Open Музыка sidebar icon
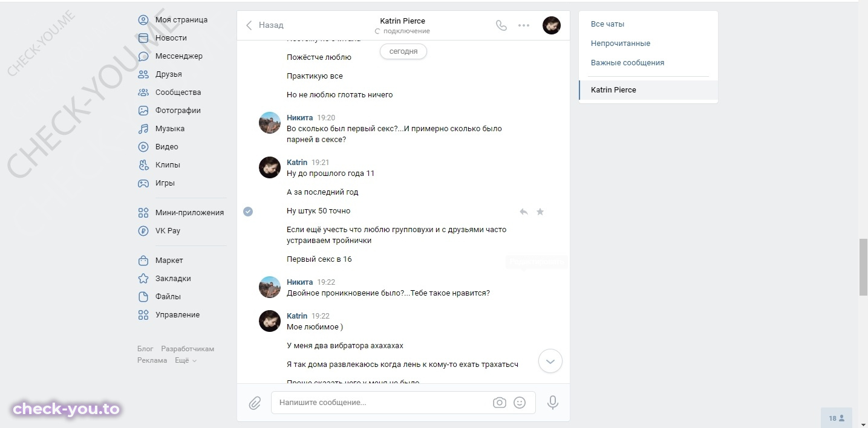The height and width of the screenshot is (428, 868). click(143, 129)
